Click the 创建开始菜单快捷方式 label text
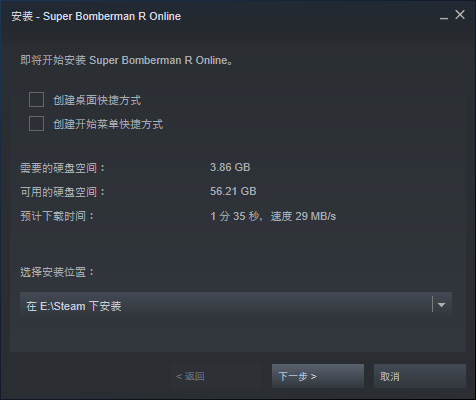 [x=108, y=124]
